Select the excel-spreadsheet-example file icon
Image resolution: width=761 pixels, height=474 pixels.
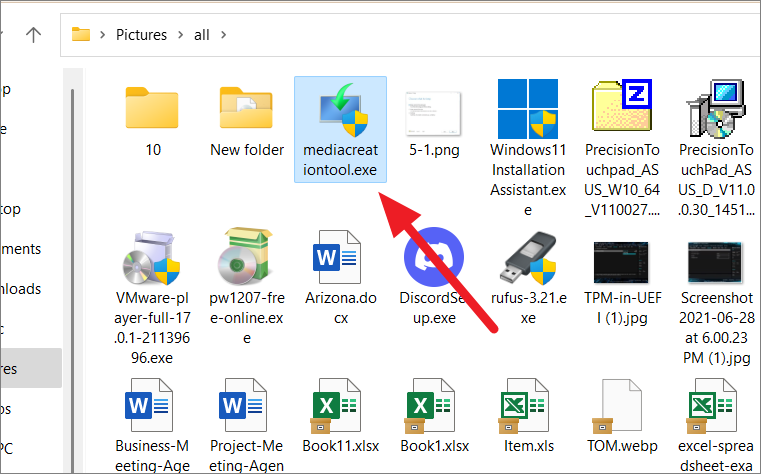click(x=712, y=407)
